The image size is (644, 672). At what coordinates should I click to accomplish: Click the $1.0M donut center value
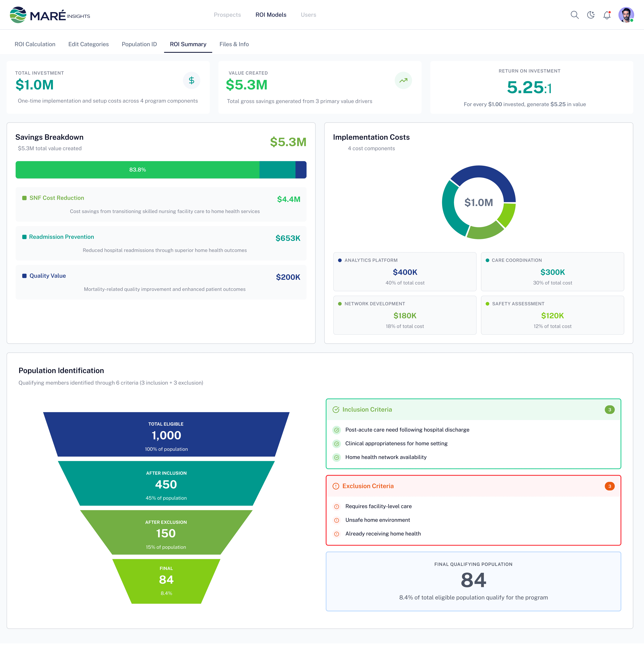479,203
